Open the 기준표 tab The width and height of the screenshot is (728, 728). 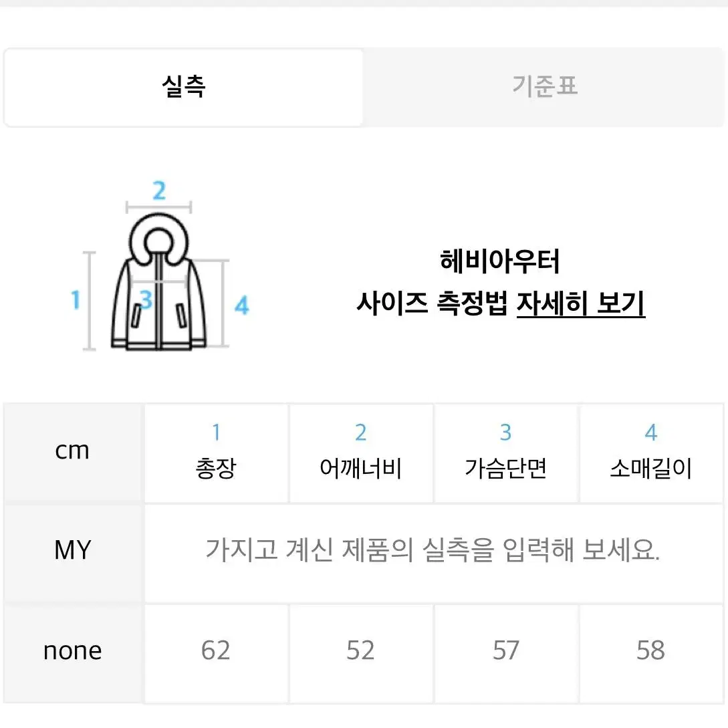[x=544, y=87]
